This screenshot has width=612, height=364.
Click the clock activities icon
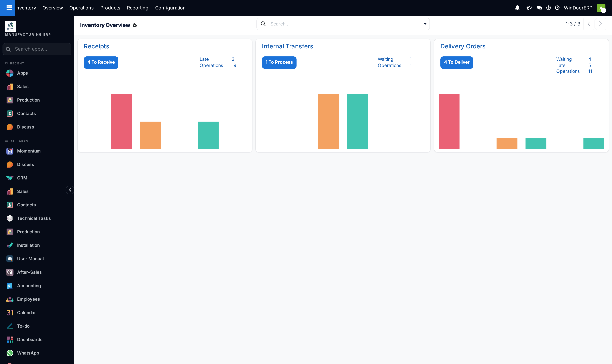557,8
